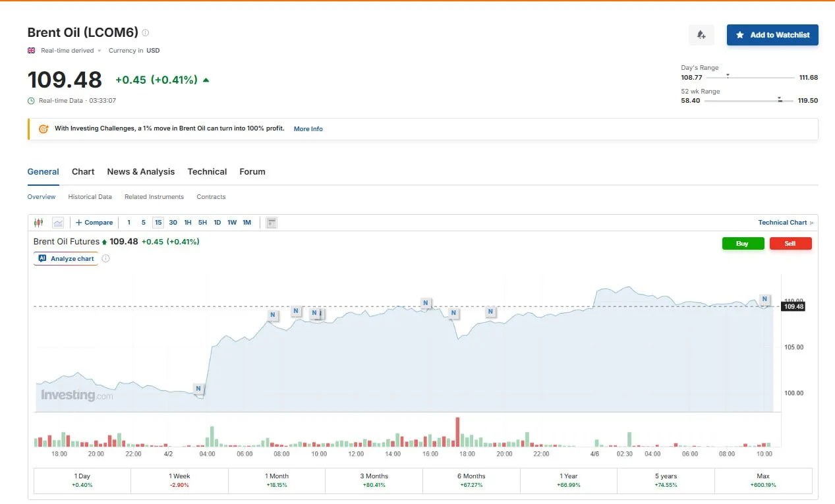Click the 52 wk Range slider bar
This screenshot has height=504, width=835.
[x=749, y=101]
